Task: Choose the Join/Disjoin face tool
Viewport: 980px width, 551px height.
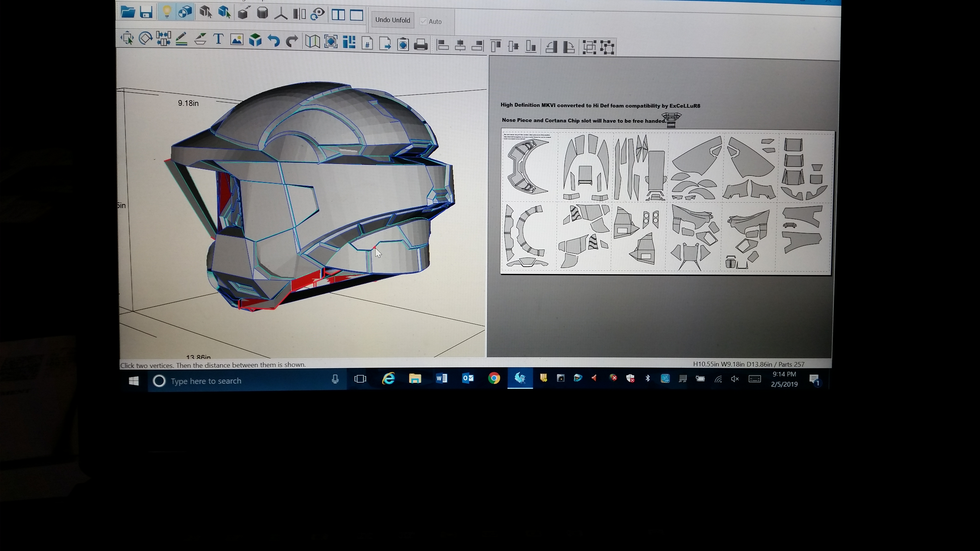Action: click(163, 39)
